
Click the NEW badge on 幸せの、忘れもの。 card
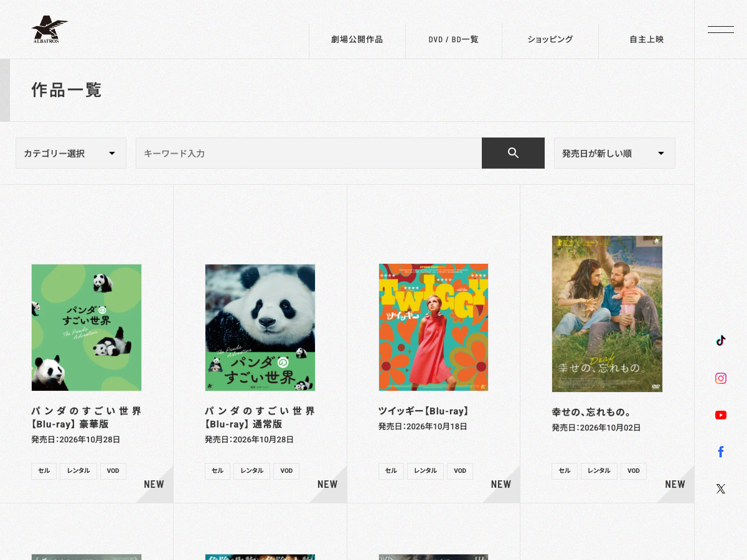[x=675, y=484]
